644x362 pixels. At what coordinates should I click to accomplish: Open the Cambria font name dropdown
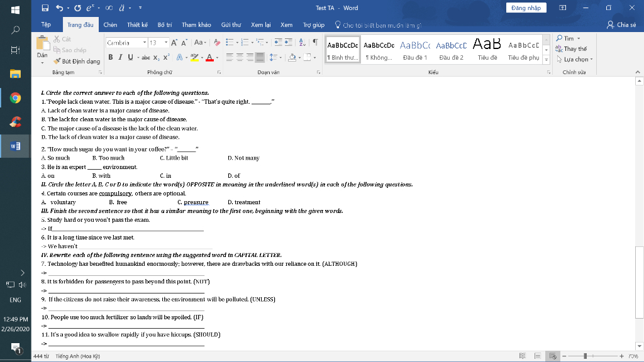click(x=145, y=43)
